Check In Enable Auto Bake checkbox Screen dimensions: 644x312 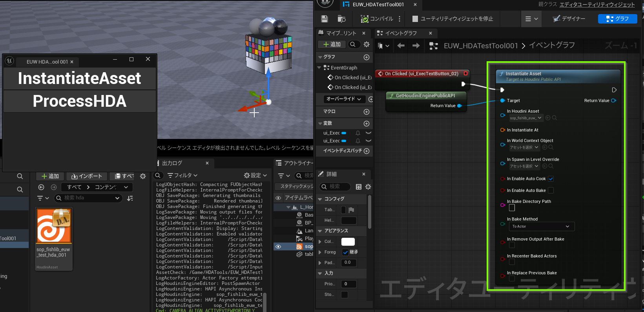click(x=551, y=191)
